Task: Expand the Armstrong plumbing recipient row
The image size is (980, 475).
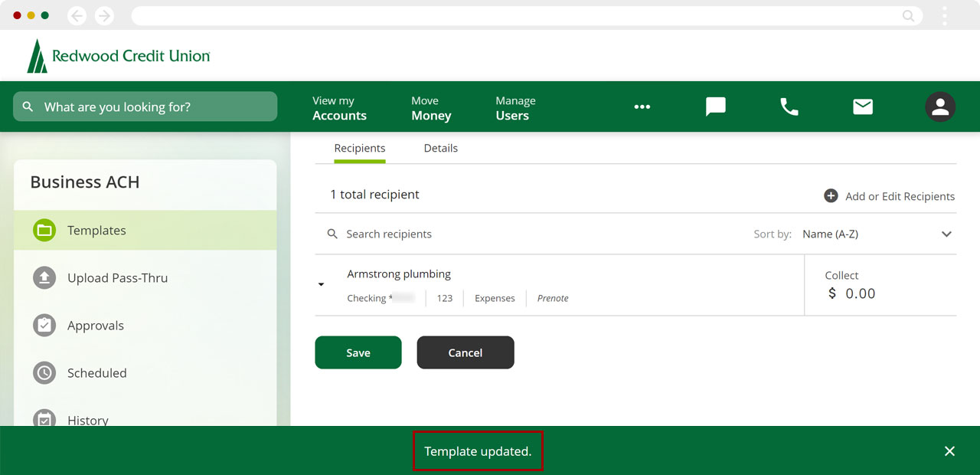Action: tap(322, 285)
